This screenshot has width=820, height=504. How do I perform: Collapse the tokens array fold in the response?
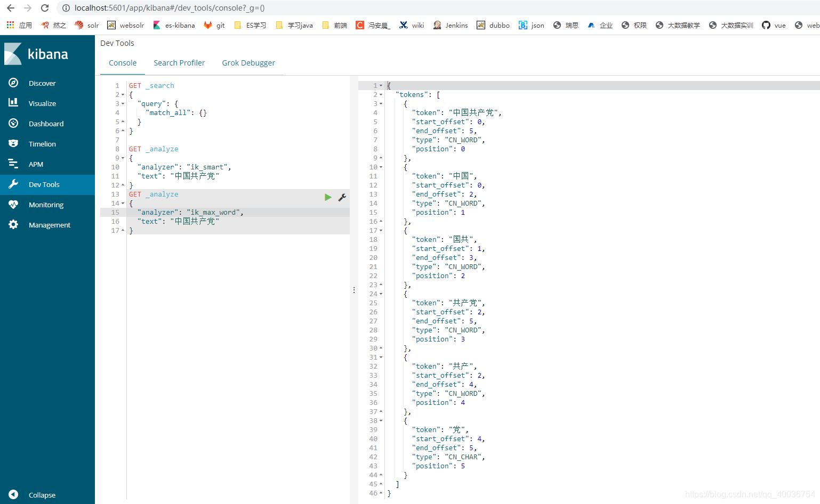click(x=380, y=94)
